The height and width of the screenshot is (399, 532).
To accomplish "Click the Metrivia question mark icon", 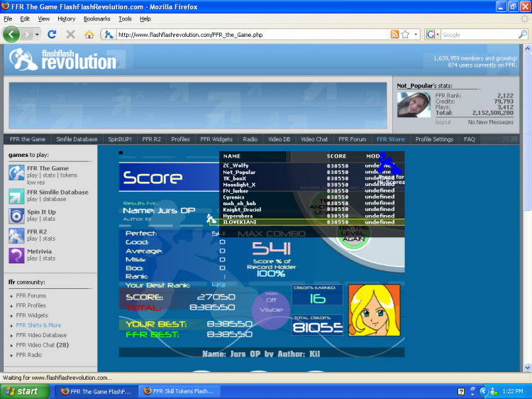I will pyautogui.click(x=16, y=256).
